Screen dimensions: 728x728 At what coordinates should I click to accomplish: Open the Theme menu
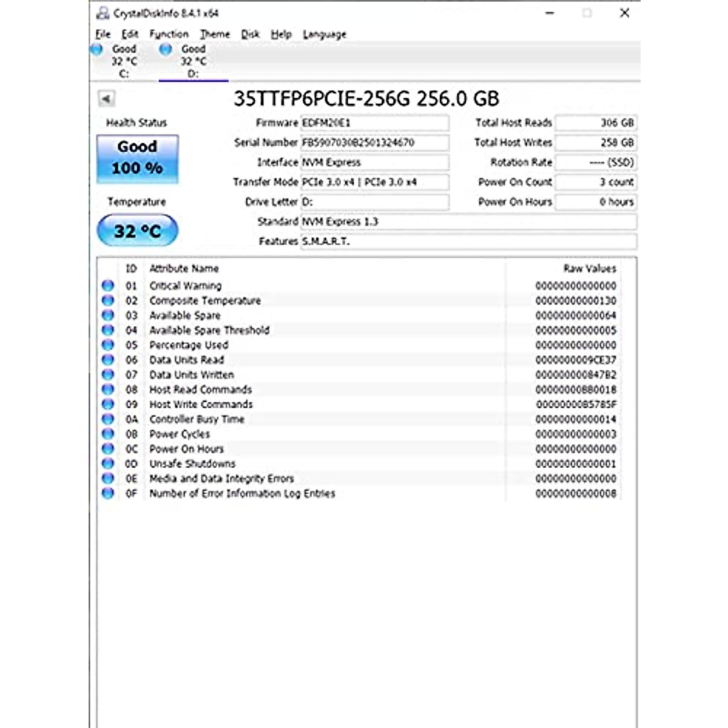(x=215, y=34)
